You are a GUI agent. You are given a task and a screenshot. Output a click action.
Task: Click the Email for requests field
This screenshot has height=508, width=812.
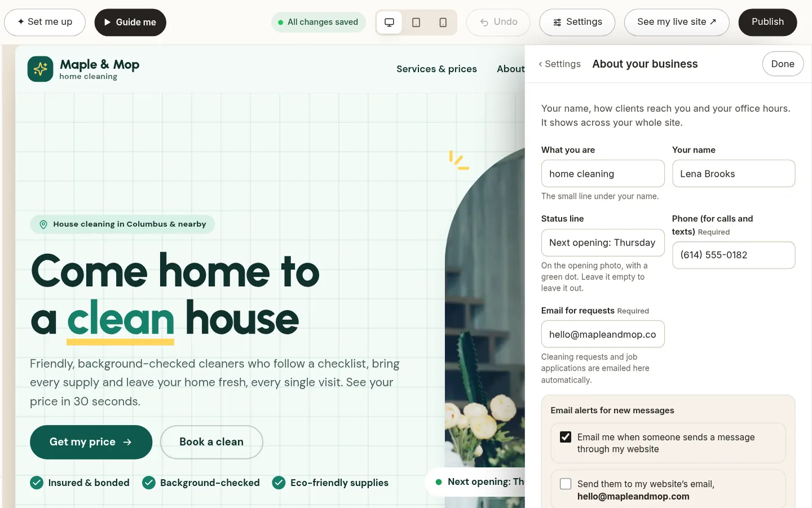[603, 334]
